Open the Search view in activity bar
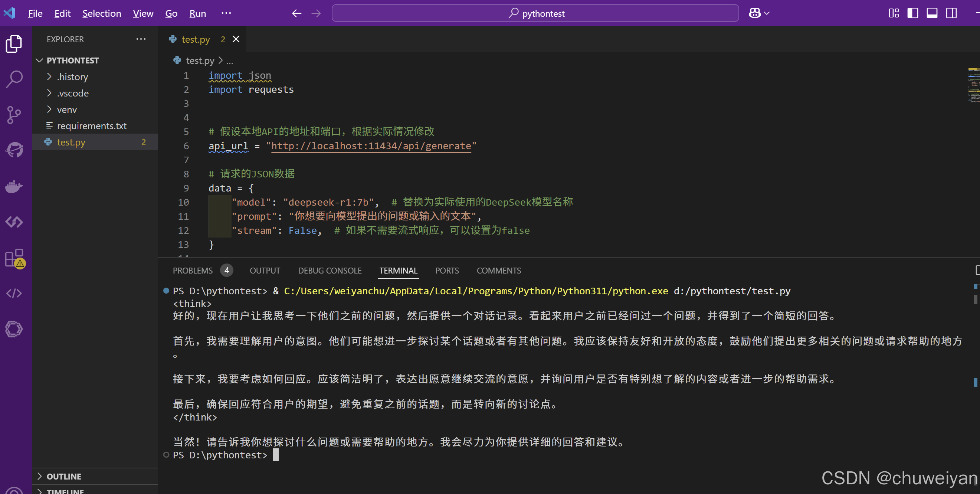 click(14, 79)
